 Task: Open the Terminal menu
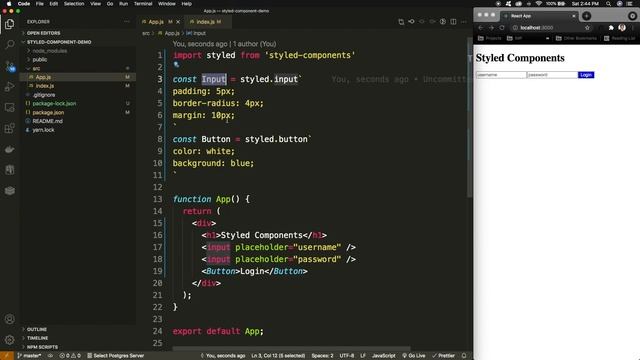(x=143, y=4)
